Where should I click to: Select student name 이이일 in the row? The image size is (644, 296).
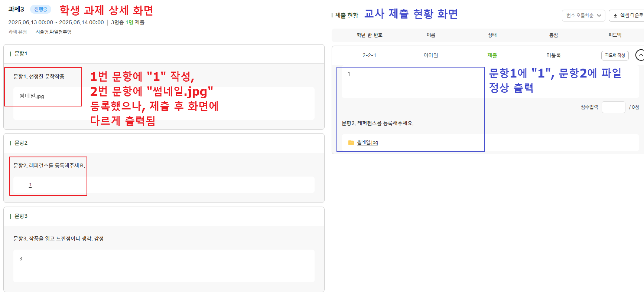(x=431, y=55)
